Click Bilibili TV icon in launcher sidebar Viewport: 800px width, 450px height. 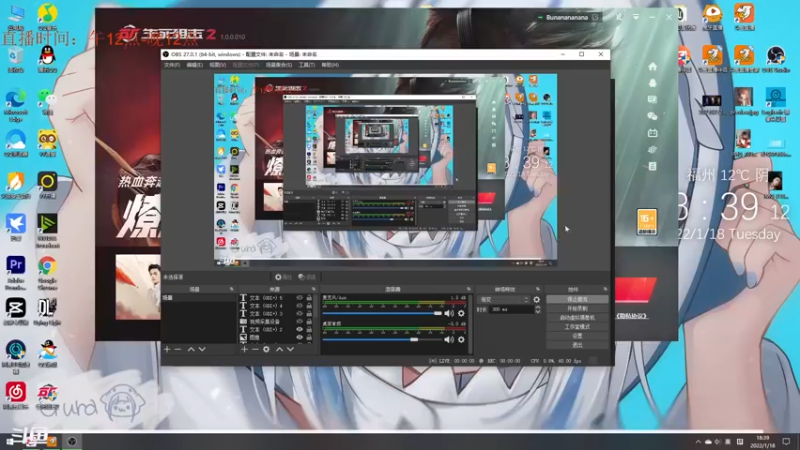[x=653, y=133]
